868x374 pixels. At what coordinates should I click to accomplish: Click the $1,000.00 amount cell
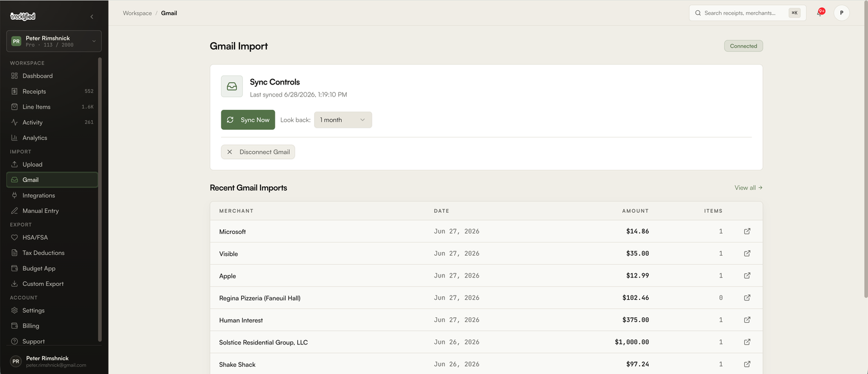(x=632, y=342)
